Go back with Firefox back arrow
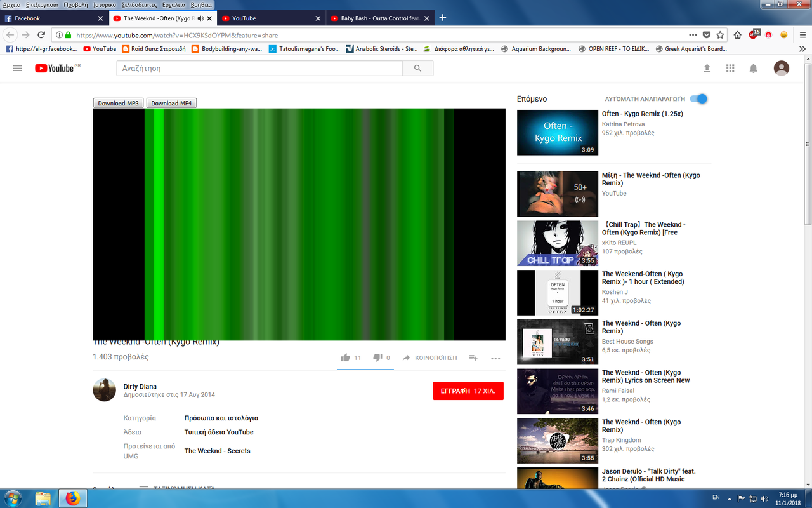 [x=11, y=35]
